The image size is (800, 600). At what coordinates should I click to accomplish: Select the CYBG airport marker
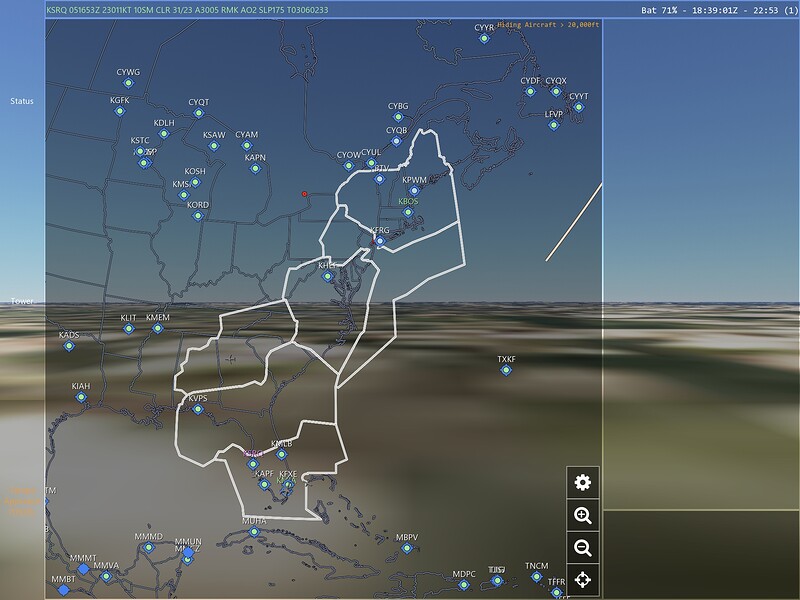tap(398, 117)
